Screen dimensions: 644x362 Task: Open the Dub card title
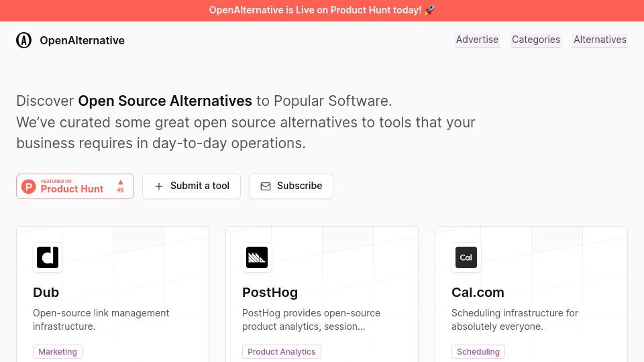pyautogui.click(x=46, y=292)
